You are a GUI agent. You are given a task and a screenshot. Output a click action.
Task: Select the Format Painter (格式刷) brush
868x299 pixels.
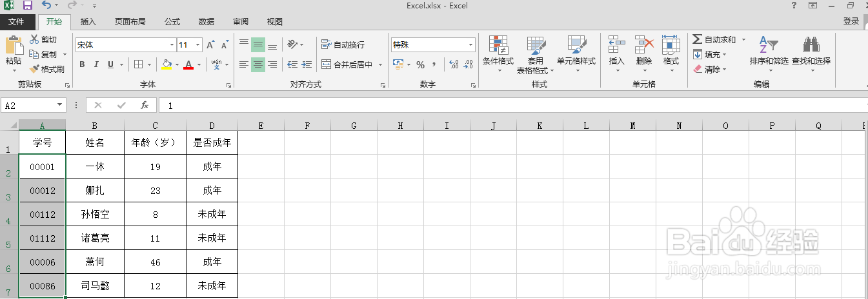point(34,69)
